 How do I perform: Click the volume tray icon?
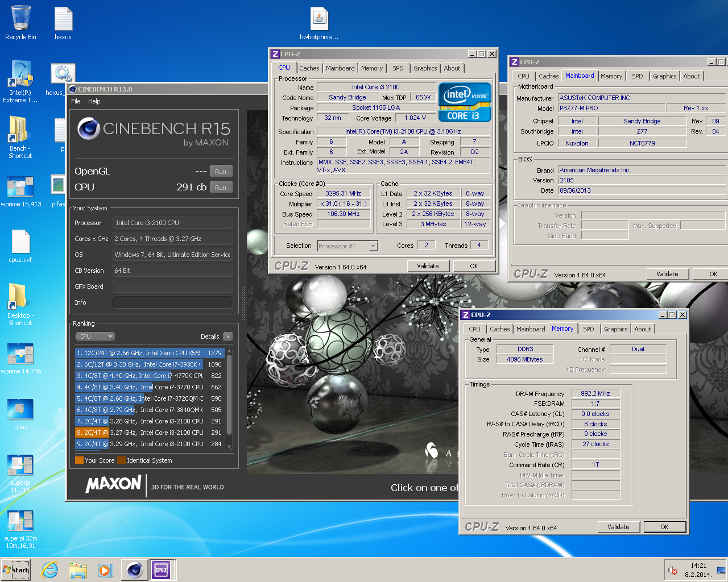tap(672, 571)
